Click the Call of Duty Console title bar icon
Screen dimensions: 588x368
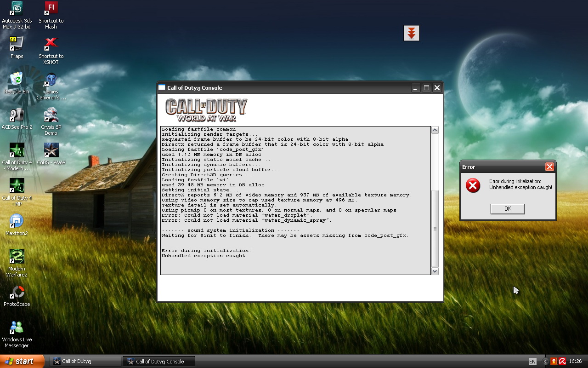click(162, 87)
